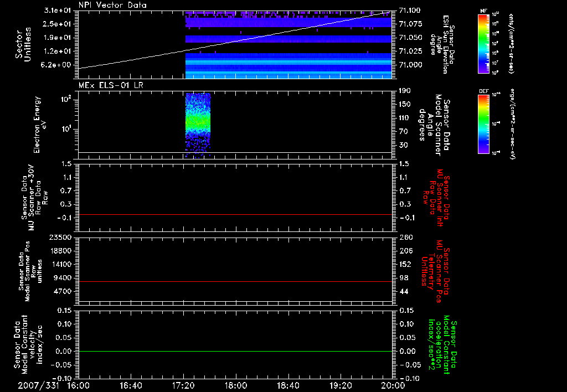Click the 'Model Scanner Pos Raw' axis title
The height and width of the screenshot is (392, 567).
coord(30,271)
